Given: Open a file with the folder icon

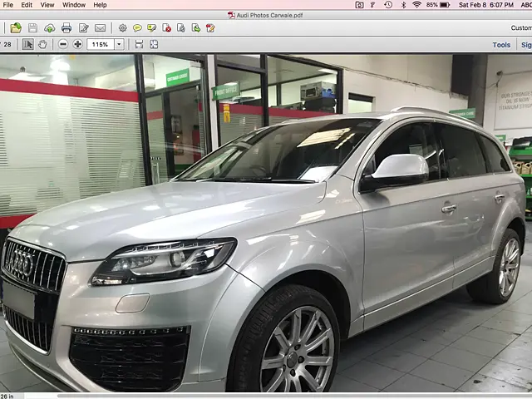Looking at the screenshot, I should tap(16, 27).
